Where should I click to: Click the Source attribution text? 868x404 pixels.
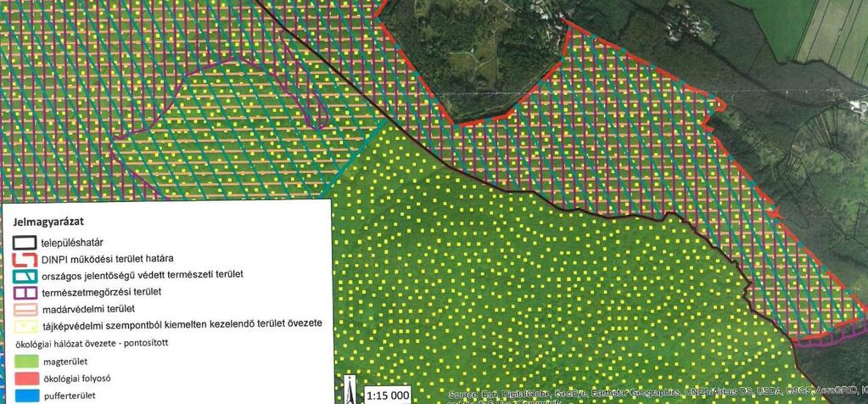click(658, 395)
